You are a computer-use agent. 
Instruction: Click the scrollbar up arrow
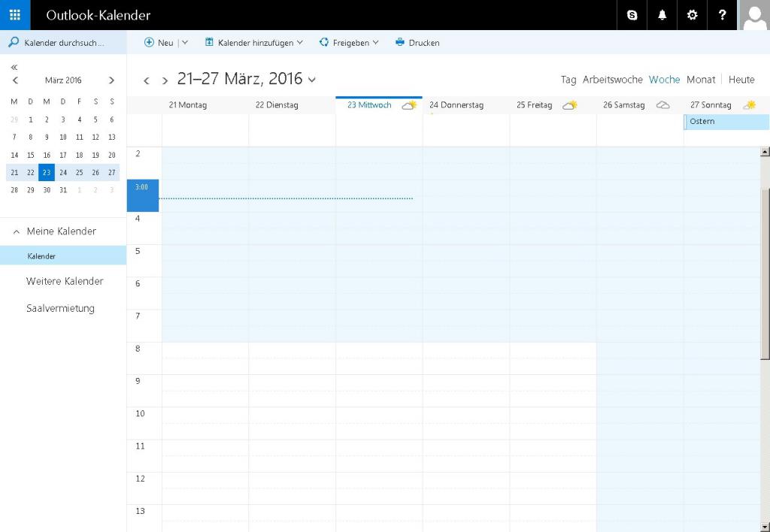point(765,152)
